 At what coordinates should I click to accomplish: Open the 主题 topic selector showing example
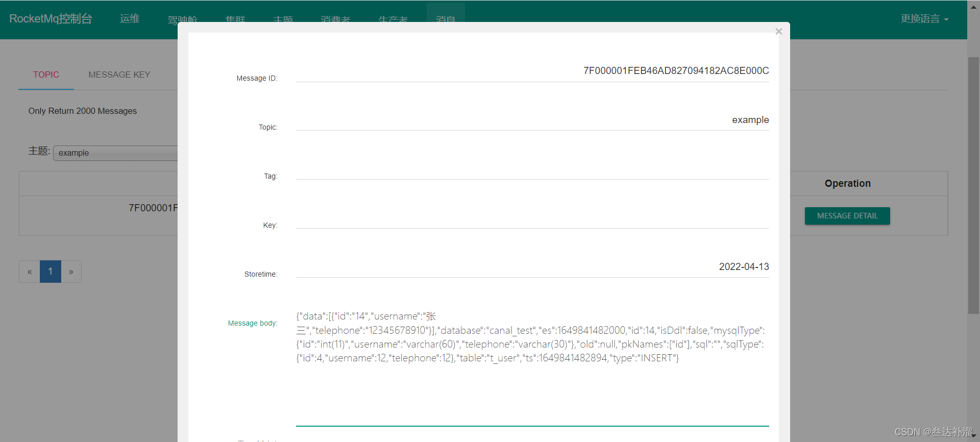pos(115,153)
